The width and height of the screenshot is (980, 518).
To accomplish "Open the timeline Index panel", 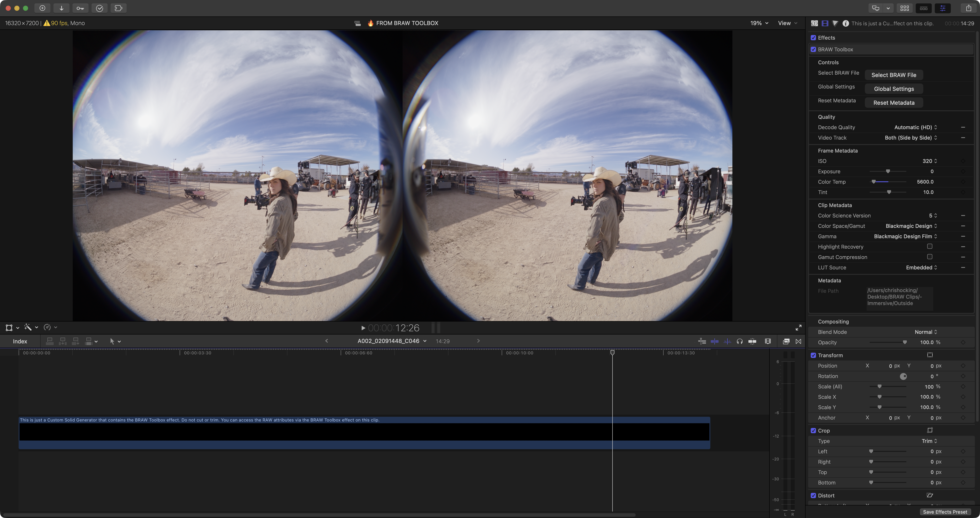I will [20, 341].
